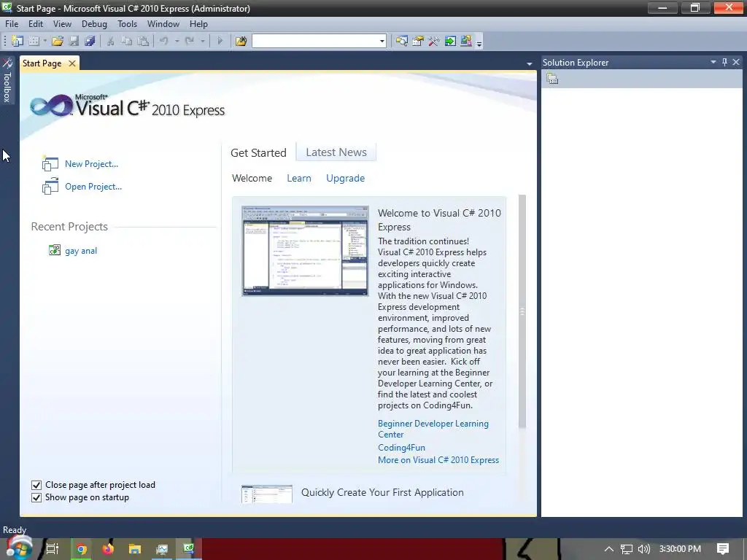The height and width of the screenshot is (560, 747).
Task: Click the Save toolbar icon
Action: click(74, 42)
